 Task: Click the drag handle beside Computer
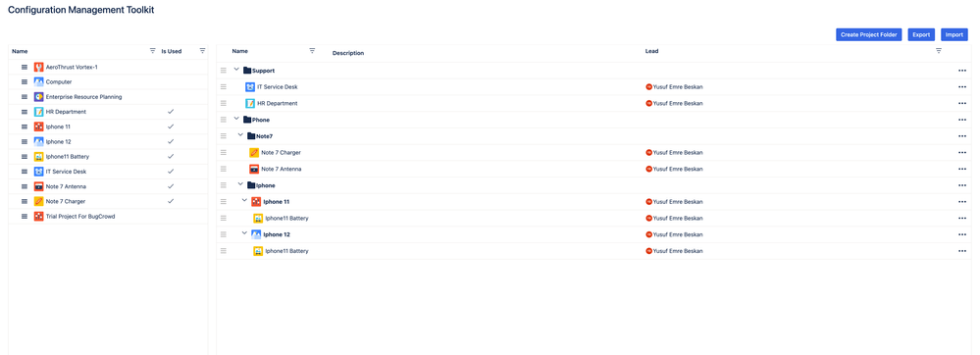[x=25, y=81]
